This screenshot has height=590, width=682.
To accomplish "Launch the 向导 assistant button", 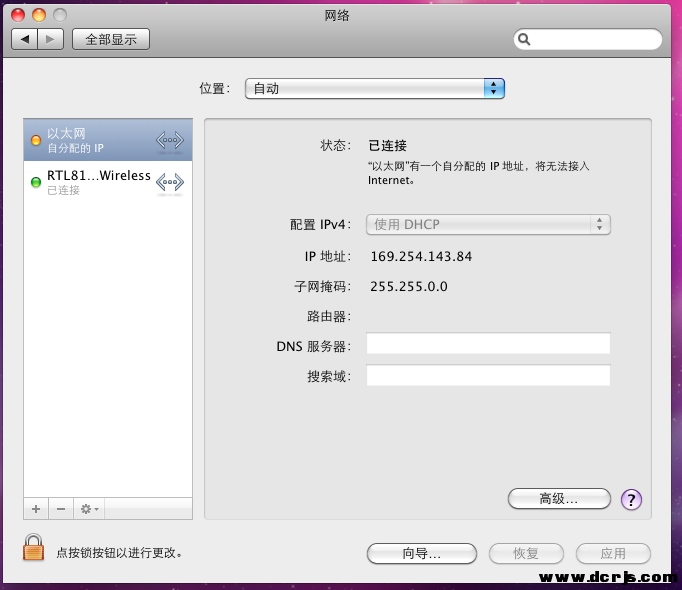I will tap(421, 553).
